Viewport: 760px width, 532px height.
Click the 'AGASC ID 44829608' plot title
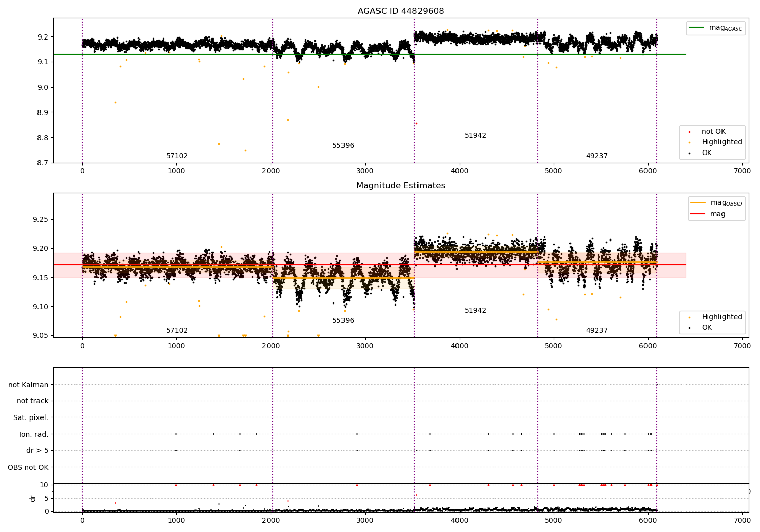click(x=401, y=11)
